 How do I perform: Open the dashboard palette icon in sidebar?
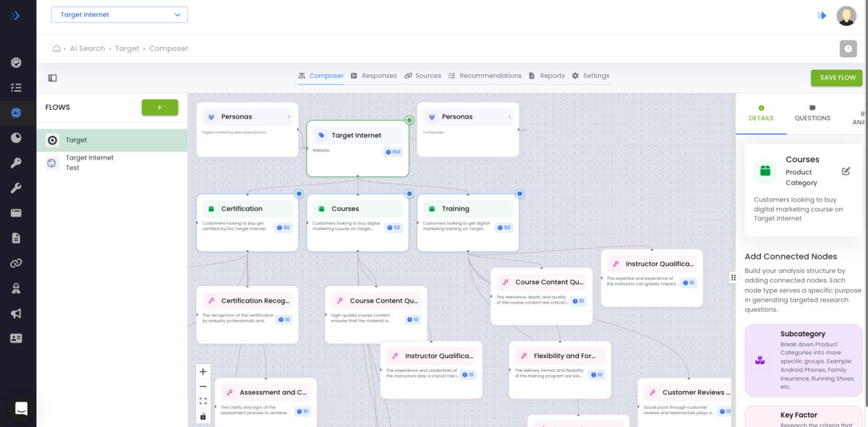16,63
